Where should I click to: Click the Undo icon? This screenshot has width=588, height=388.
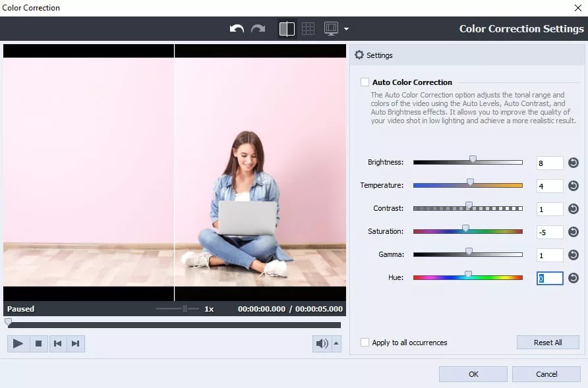tap(237, 28)
